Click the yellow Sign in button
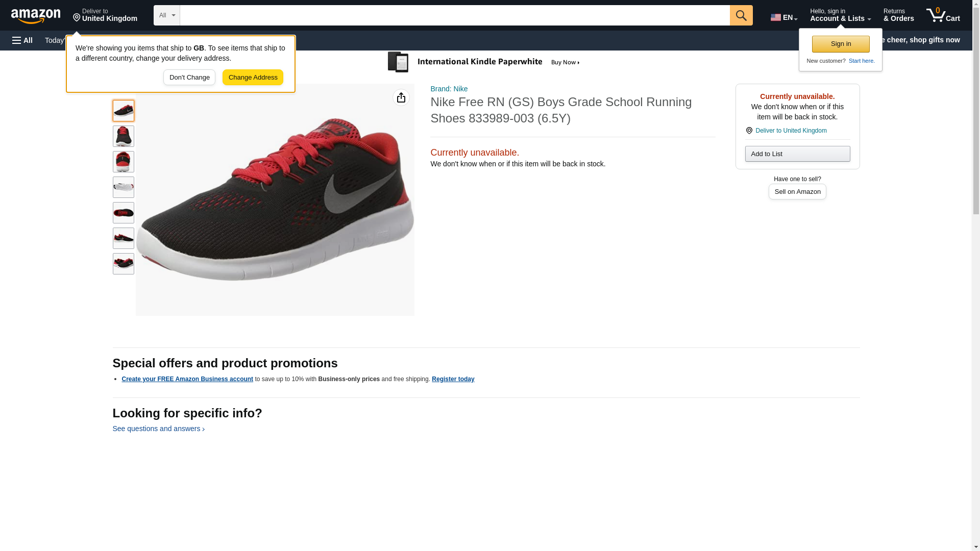The image size is (980, 551). [841, 44]
